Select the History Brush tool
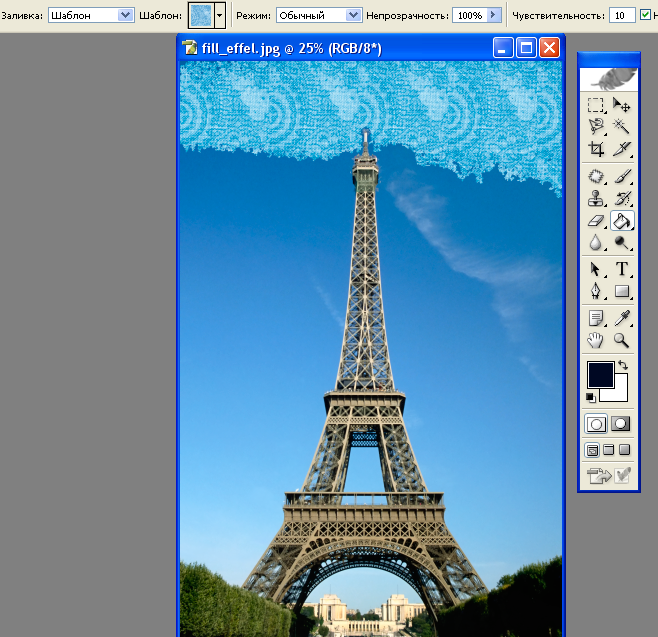Image resolution: width=658 pixels, height=637 pixels. coord(621,198)
